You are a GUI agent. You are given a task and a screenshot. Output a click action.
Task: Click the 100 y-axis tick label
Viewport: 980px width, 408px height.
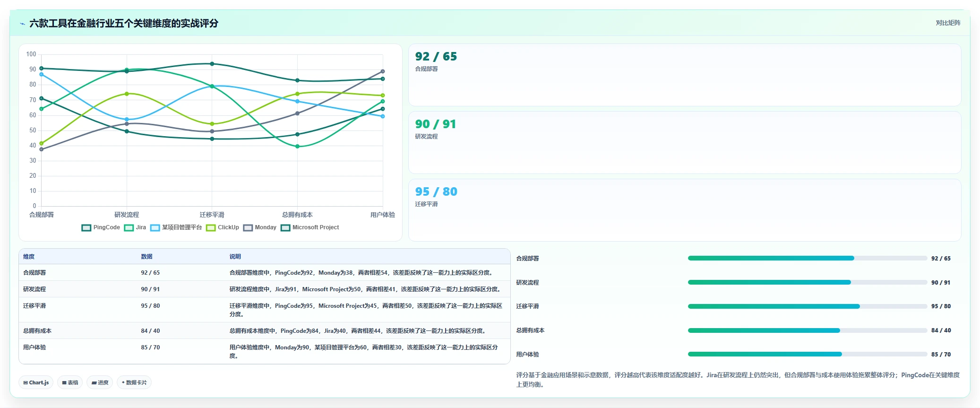[31, 54]
